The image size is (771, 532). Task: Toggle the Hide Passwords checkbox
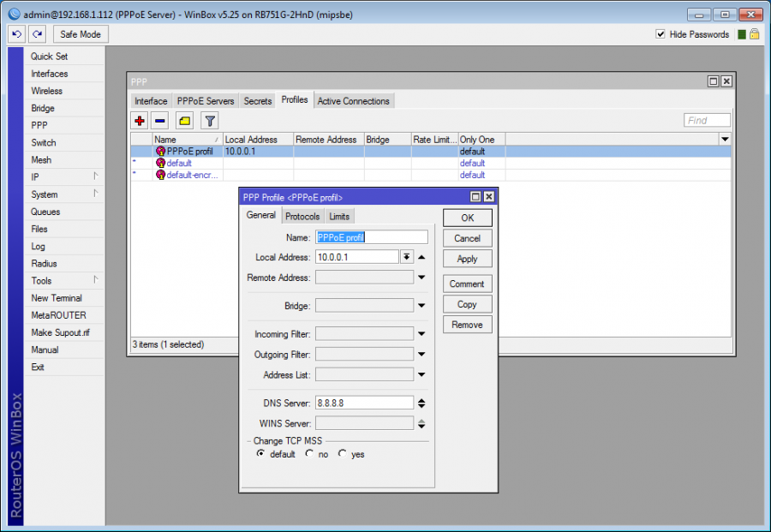pyautogui.click(x=660, y=34)
